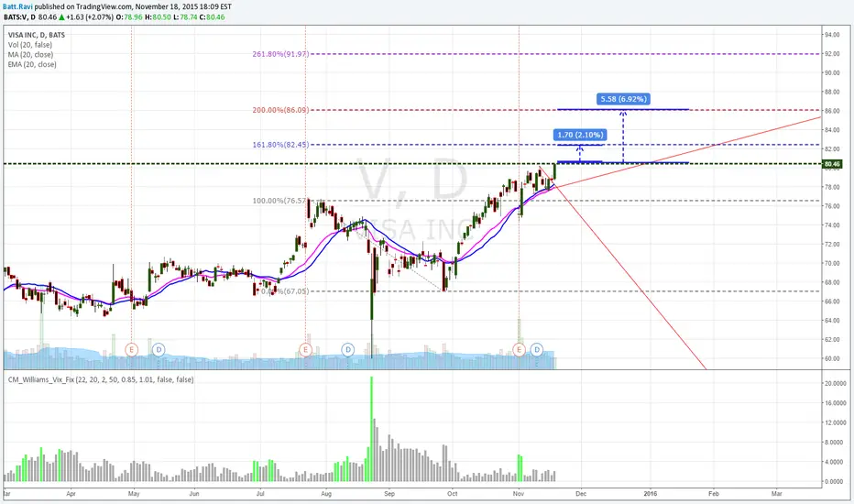
Task: Select the VISA INC, D, BATS legend title
Action: click(37, 35)
